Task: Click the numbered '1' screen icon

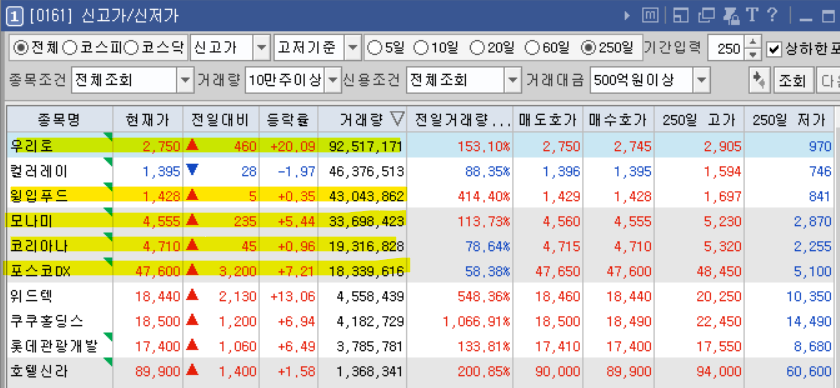Action: pyautogui.click(x=14, y=17)
